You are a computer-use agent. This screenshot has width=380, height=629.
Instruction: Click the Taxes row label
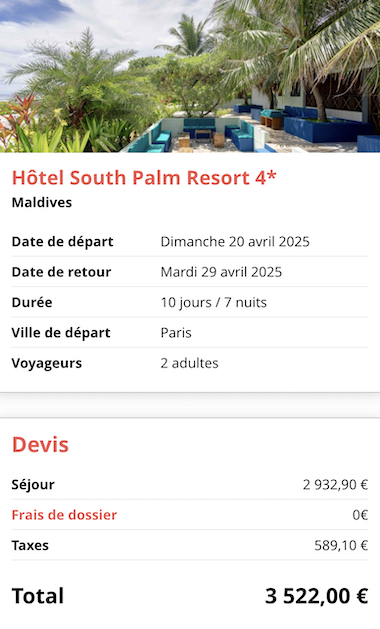pos(30,546)
